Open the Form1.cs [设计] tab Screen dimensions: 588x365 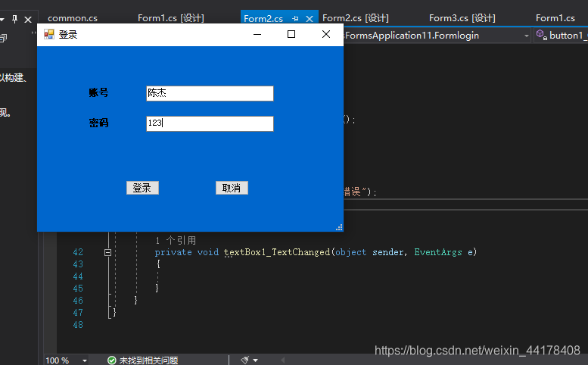click(x=170, y=18)
